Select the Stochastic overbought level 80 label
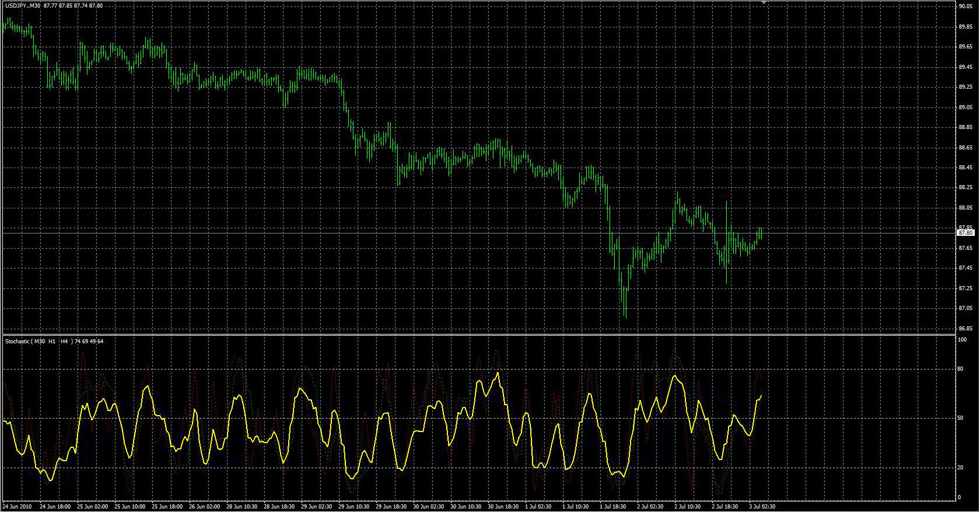 click(961, 369)
